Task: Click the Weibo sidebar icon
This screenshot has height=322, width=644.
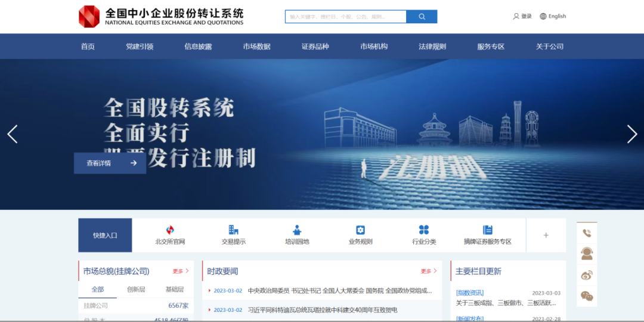Action: tap(587, 275)
